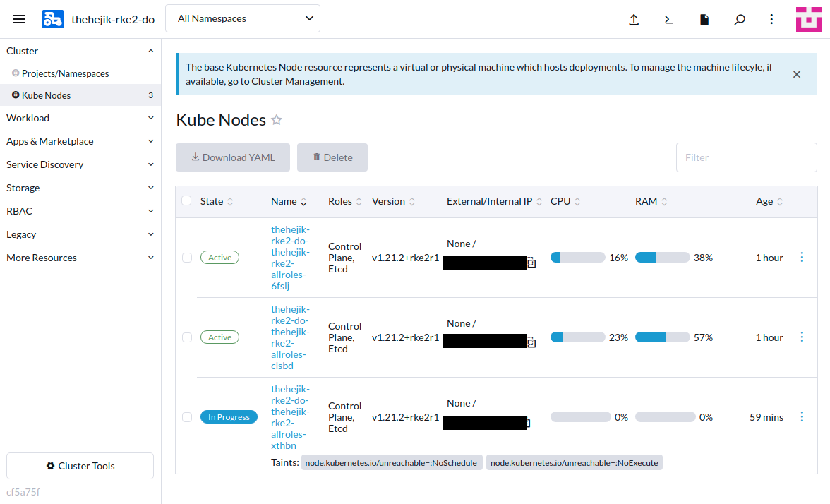
Task: Open resource search with the magnifier icon
Action: click(740, 19)
